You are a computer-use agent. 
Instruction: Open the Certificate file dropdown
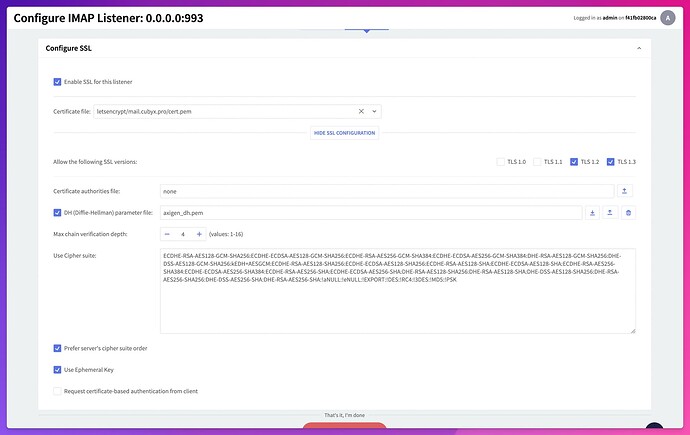point(375,111)
